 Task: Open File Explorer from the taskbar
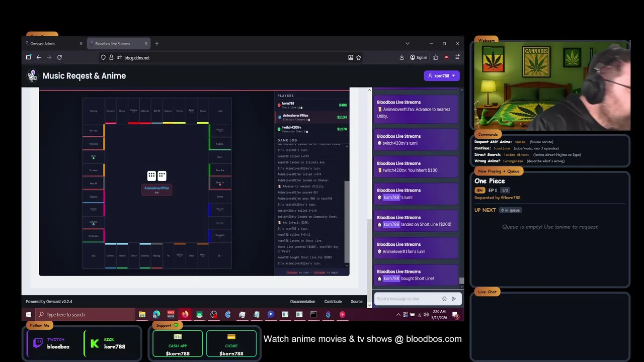click(x=142, y=315)
